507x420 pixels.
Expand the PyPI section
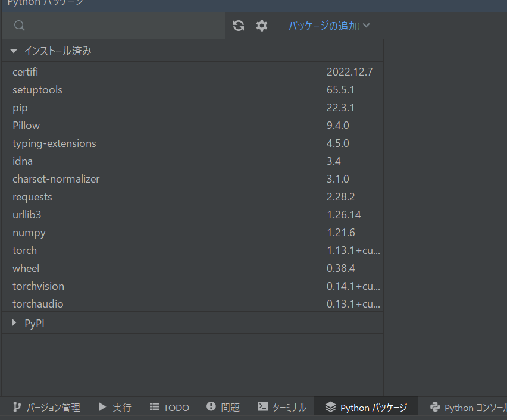13,323
